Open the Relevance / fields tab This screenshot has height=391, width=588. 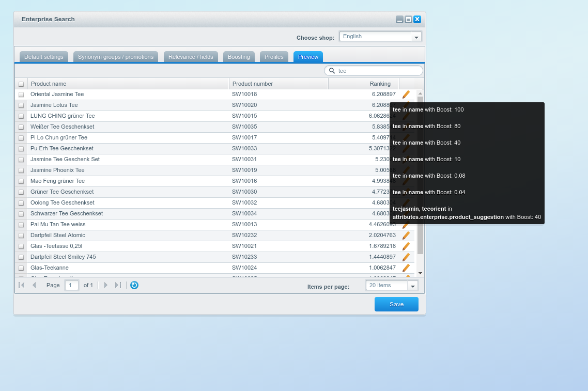(x=191, y=57)
